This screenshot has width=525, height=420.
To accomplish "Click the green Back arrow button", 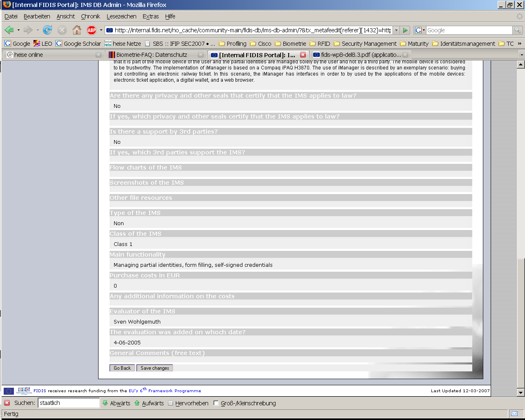I will click(9, 30).
